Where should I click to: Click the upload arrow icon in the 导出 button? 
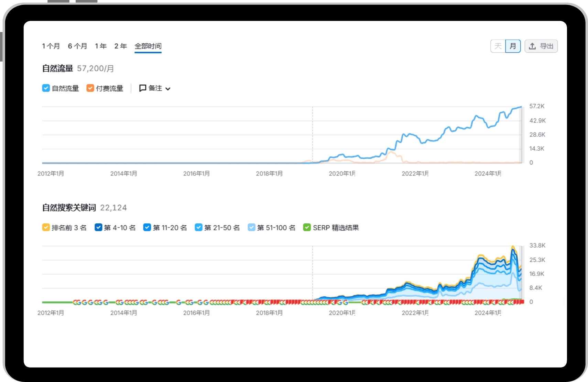(532, 46)
